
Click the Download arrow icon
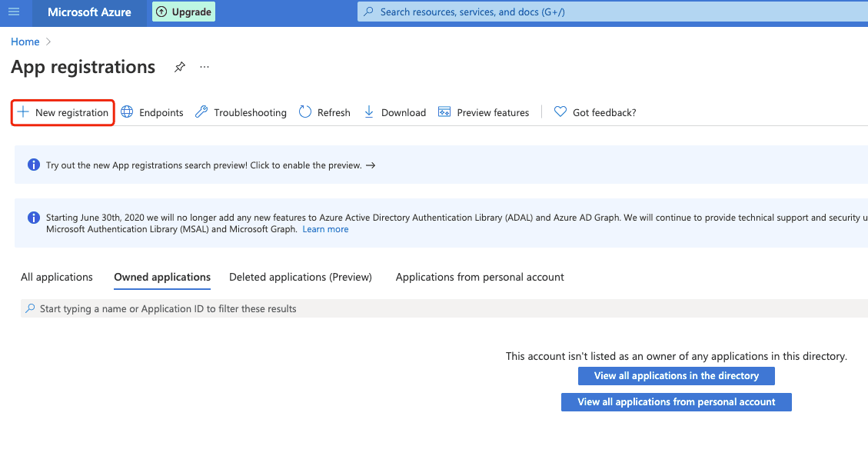(369, 112)
